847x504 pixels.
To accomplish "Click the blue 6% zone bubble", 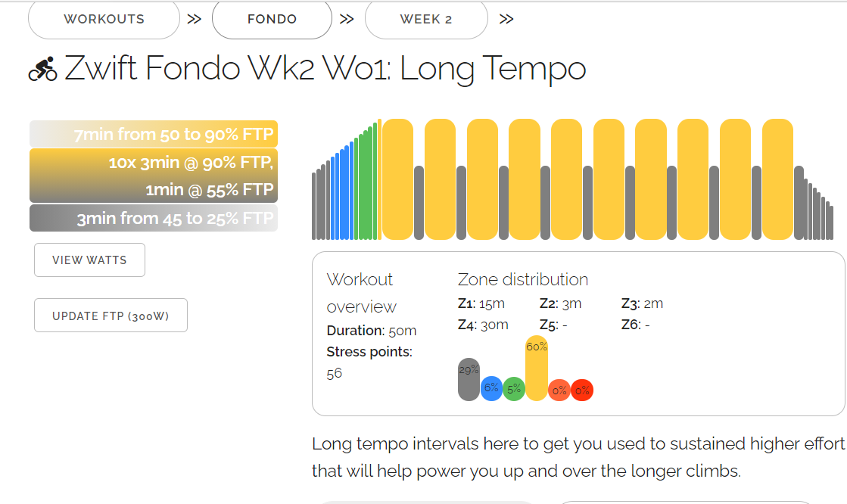I will (491, 388).
